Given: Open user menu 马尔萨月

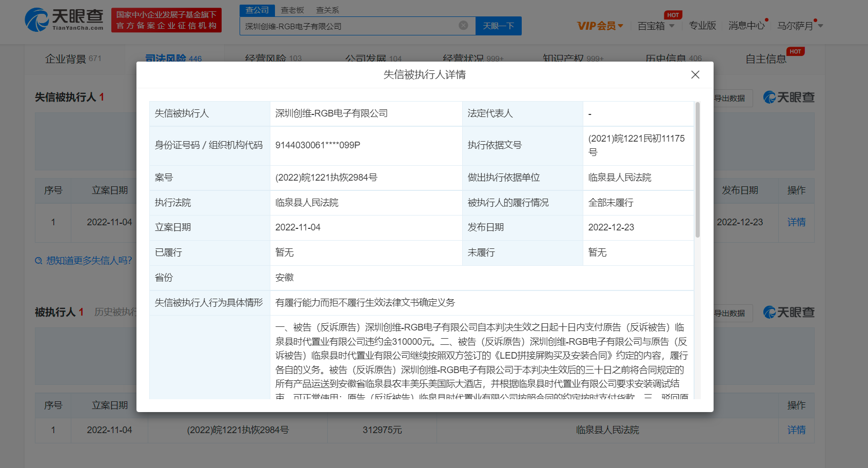Looking at the screenshot, I should pos(799,26).
